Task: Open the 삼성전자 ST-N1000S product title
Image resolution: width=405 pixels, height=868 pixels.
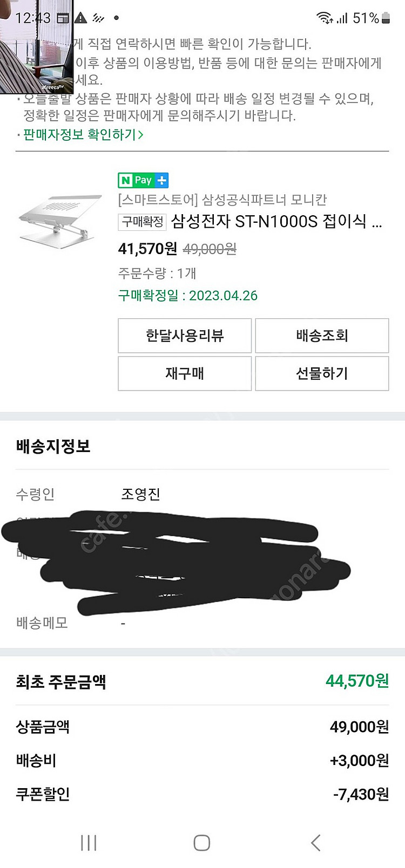Action: pyautogui.click(x=276, y=221)
